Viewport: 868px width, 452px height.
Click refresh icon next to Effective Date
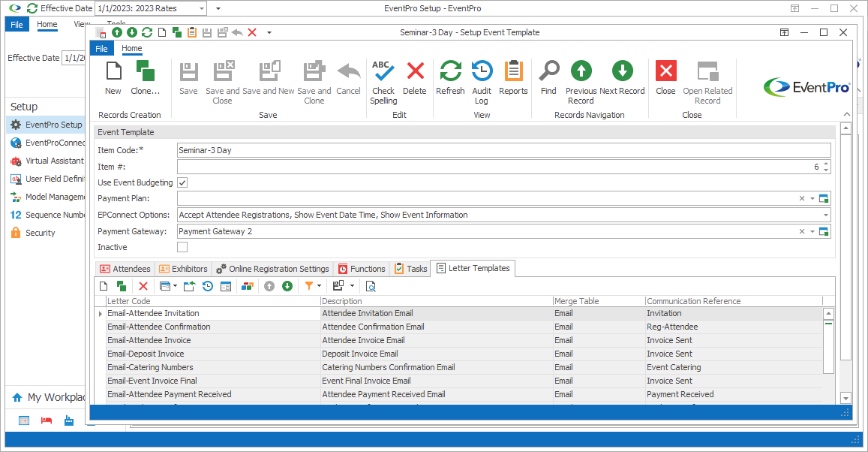(x=32, y=8)
